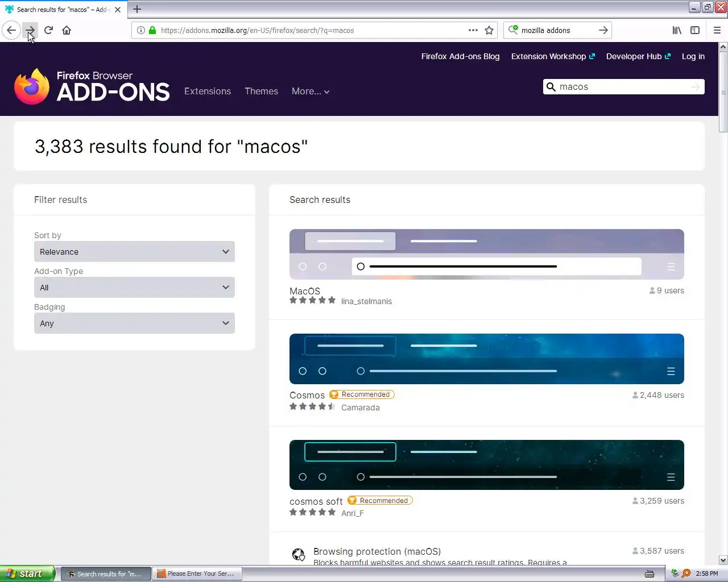Image resolution: width=728 pixels, height=582 pixels.
Task: Select "Search results for m..." taskbar item
Action: [x=106, y=573]
